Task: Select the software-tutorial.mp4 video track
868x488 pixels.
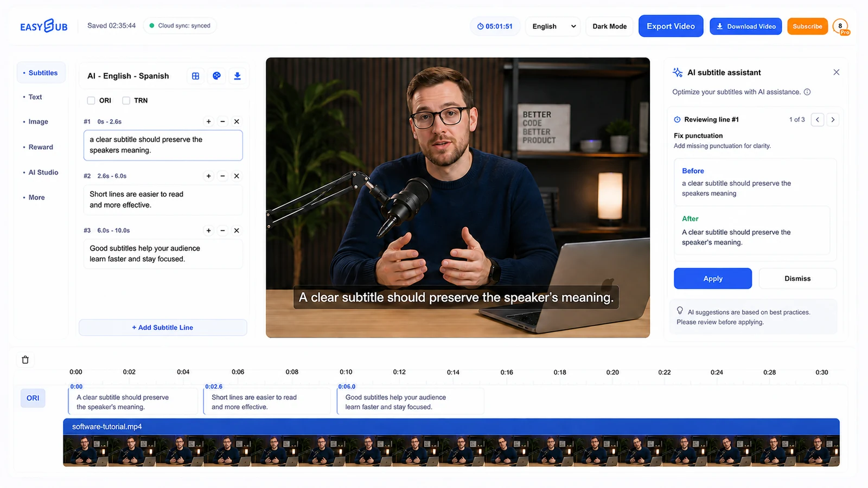Action: [x=451, y=442]
